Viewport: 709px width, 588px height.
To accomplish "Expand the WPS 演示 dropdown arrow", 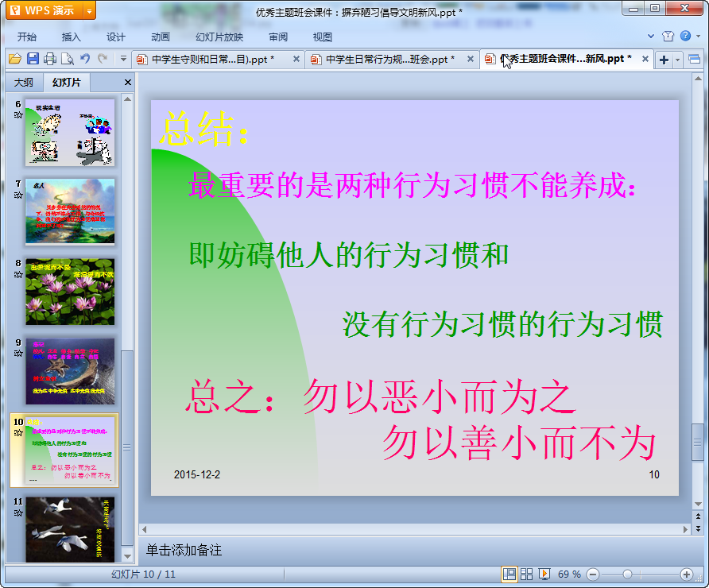I will (x=90, y=11).
